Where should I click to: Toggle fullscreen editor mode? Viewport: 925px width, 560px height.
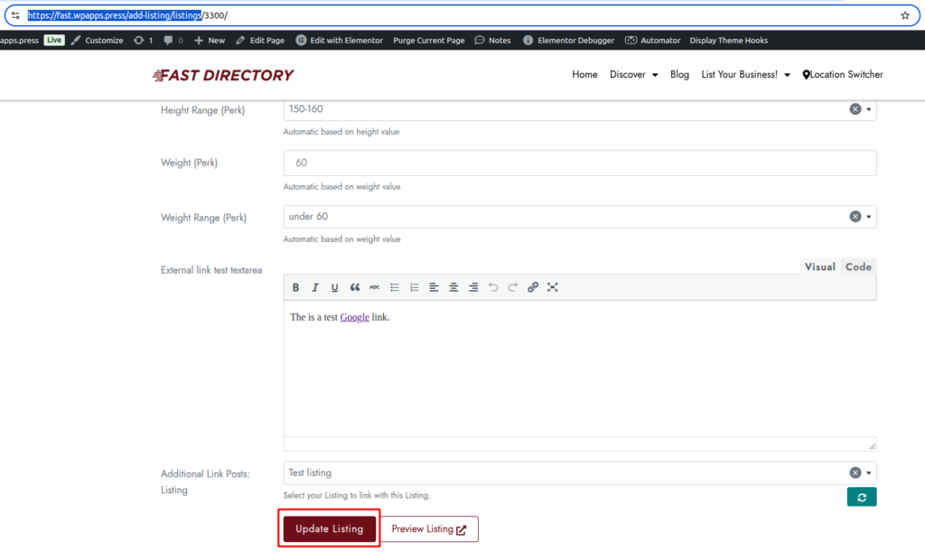click(x=553, y=287)
